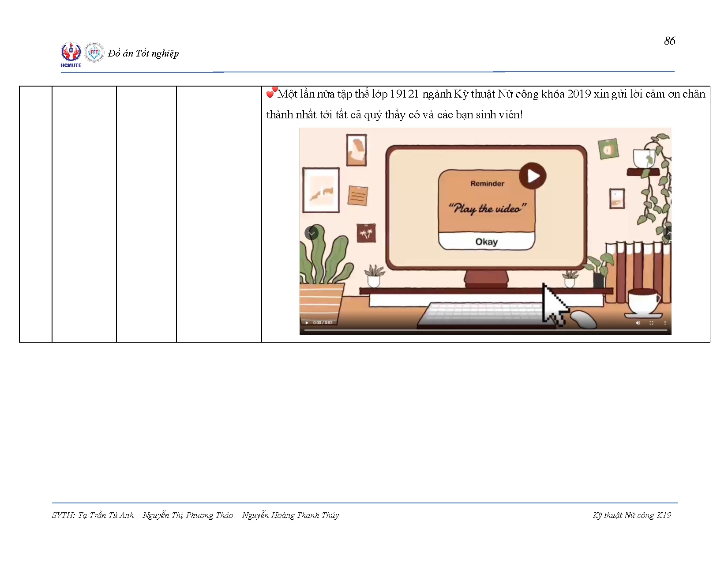
Task: Click the page number 86
Action: click(669, 41)
